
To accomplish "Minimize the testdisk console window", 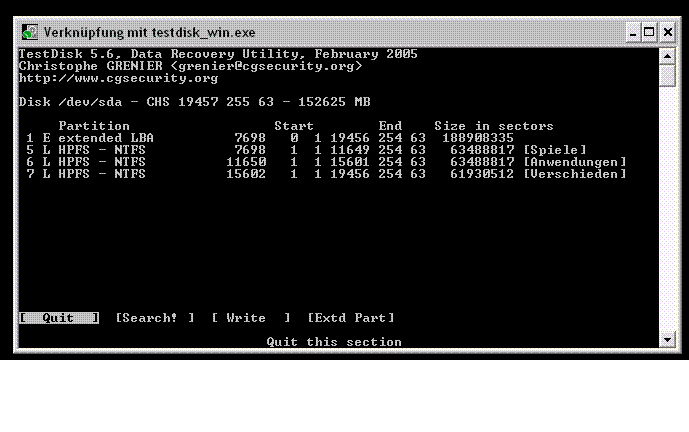I will [x=633, y=33].
